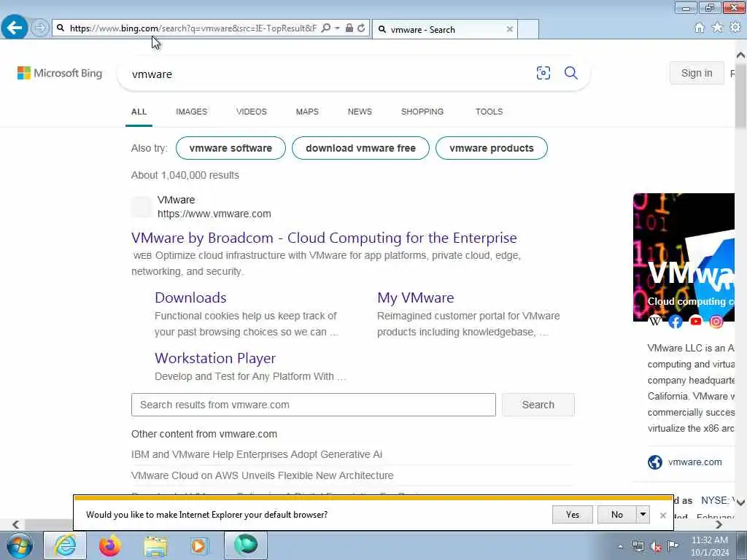Expand the No button dropdown arrow
Screen dimensions: 747x560
643,514
